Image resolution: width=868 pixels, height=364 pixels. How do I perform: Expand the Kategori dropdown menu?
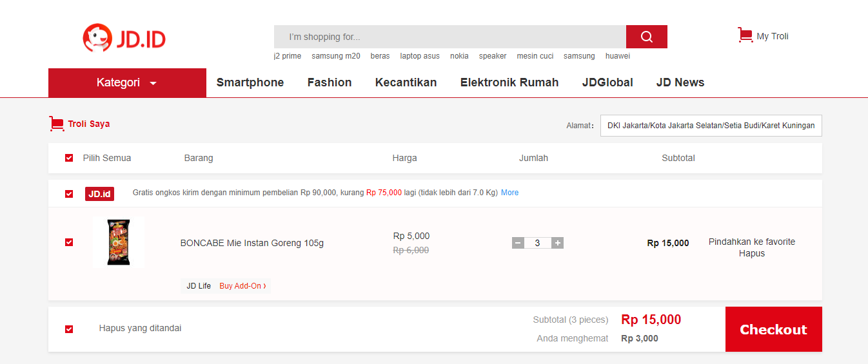127,82
